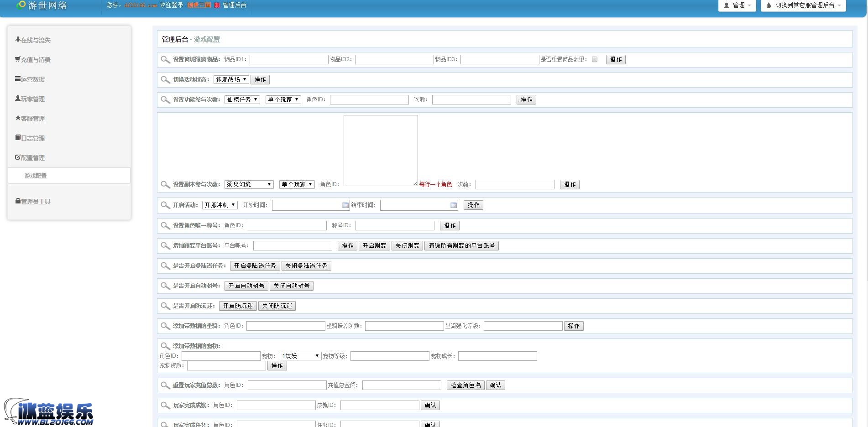This screenshot has width=868, height=427.
Task: Click magnifier icon beside 是否开启登陆器任务
Action: [165, 266]
